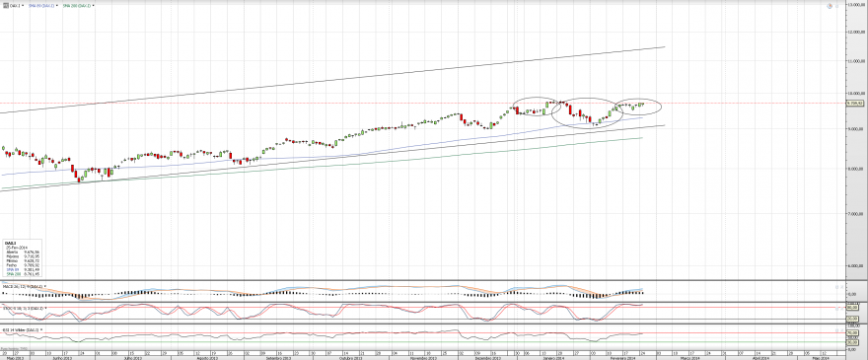The width and height of the screenshot is (868, 360).
Task: Open the Stochastic indicator panel dropdown
Action: (x=46, y=308)
